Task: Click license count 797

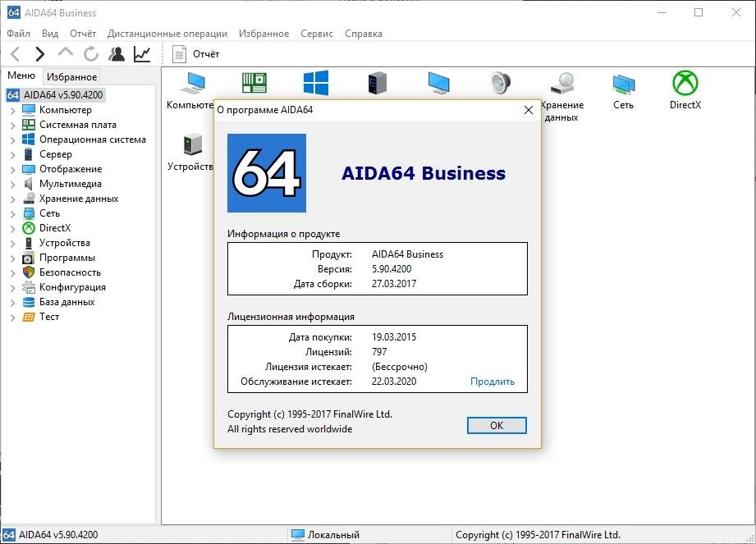Action: [x=379, y=352]
